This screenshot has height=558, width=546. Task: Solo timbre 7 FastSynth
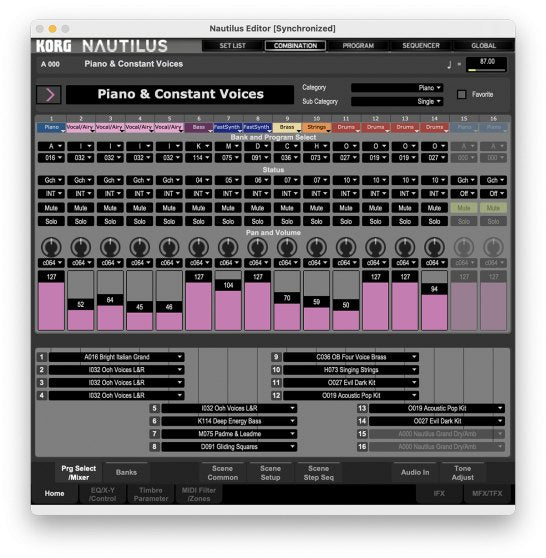pyautogui.click(x=228, y=221)
